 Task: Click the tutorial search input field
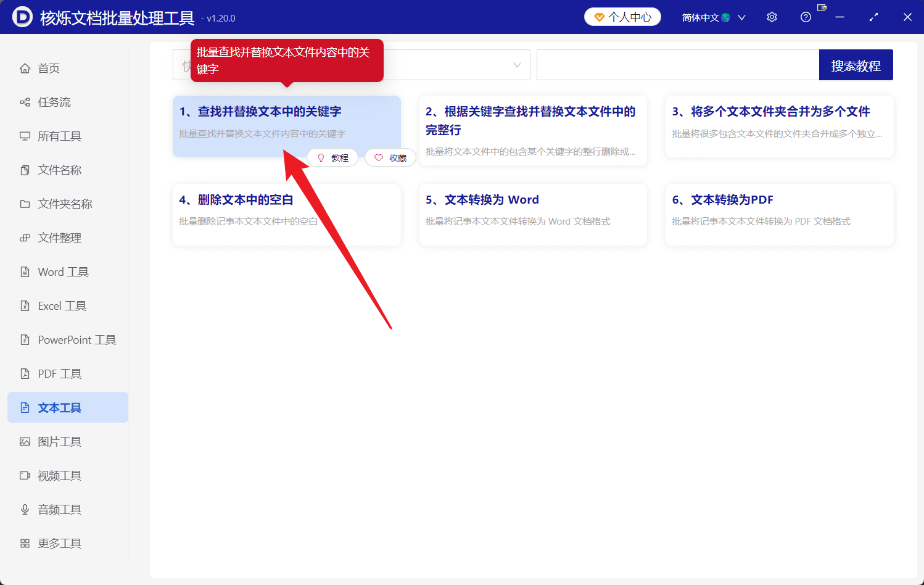(677, 64)
